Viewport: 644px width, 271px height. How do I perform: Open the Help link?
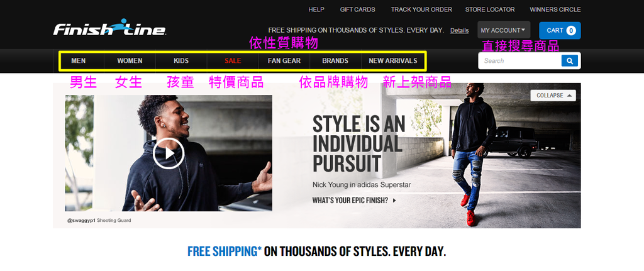316,9
